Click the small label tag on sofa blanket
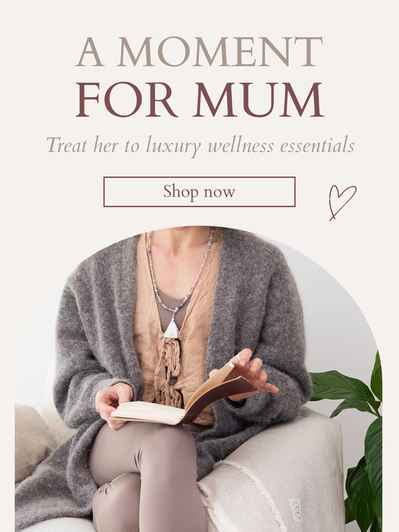399x532 pixels. pos(295,508)
